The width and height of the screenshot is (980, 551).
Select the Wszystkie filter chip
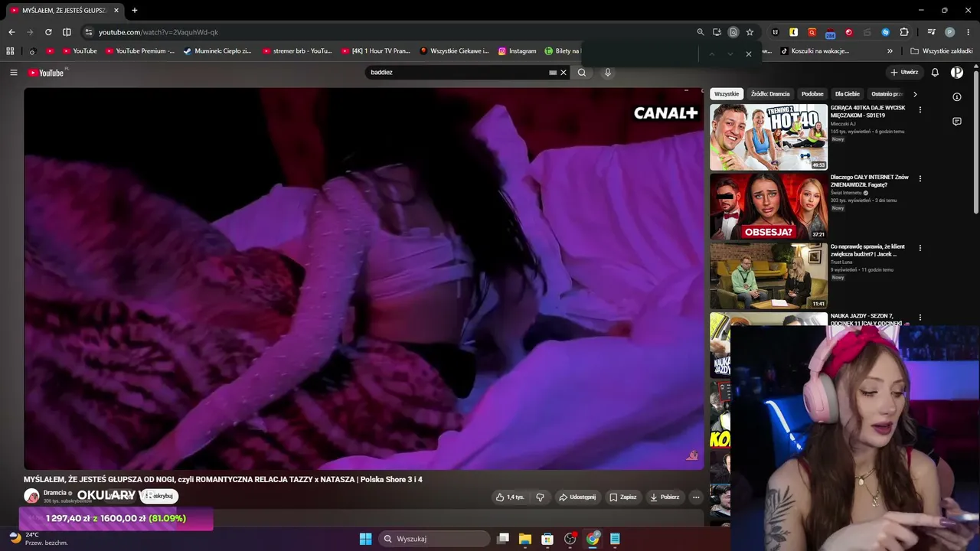tap(727, 94)
